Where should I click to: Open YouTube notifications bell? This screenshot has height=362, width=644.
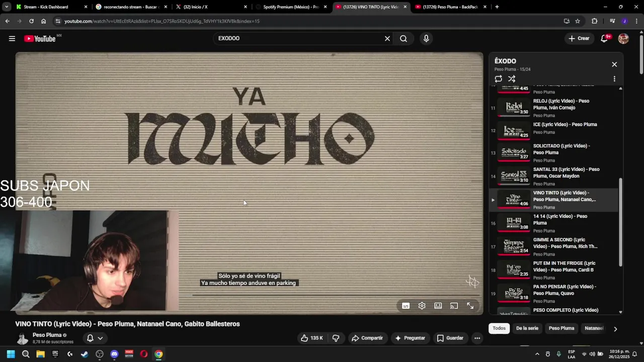point(604,39)
